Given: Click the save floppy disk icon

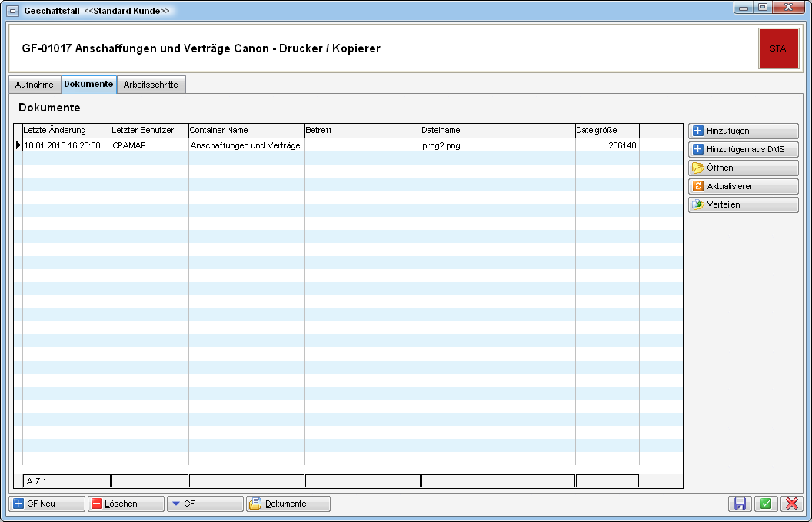Looking at the screenshot, I should point(740,504).
